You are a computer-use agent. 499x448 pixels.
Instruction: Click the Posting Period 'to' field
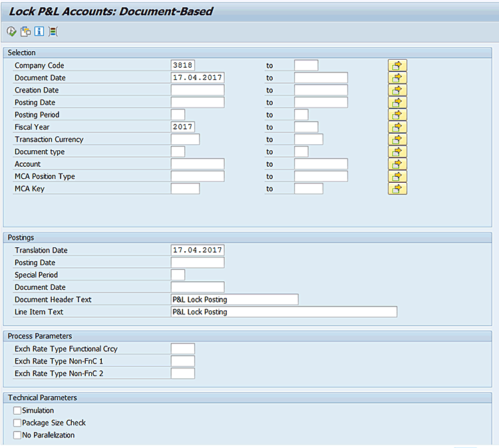pyautogui.click(x=301, y=114)
